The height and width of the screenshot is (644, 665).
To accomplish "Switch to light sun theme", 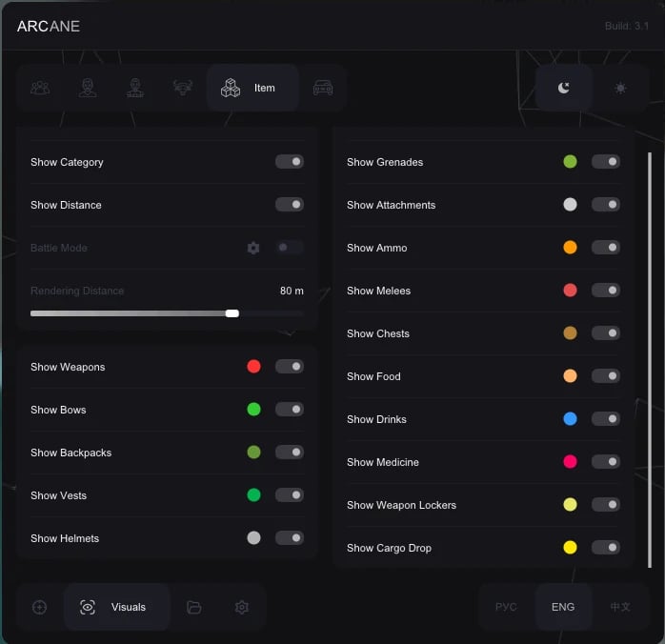I will pyautogui.click(x=620, y=88).
